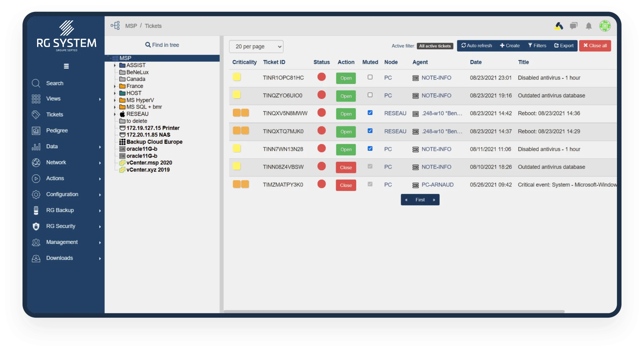Click yellow criticality swatch of TINR1OPC81HC
This screenshot has width=644, height=351.
pyautogui.click(x=237, y=77)
